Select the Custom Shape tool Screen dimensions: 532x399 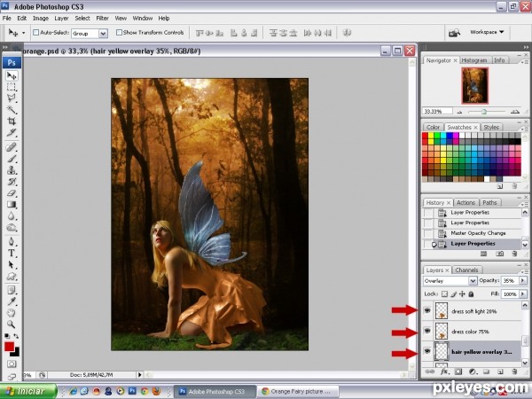pos(12,276)
